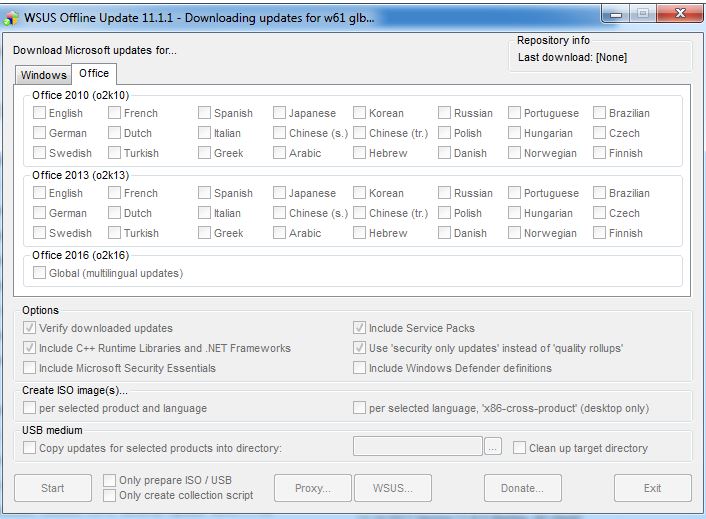Open the USB directory browse (...) button

(493, 447)
